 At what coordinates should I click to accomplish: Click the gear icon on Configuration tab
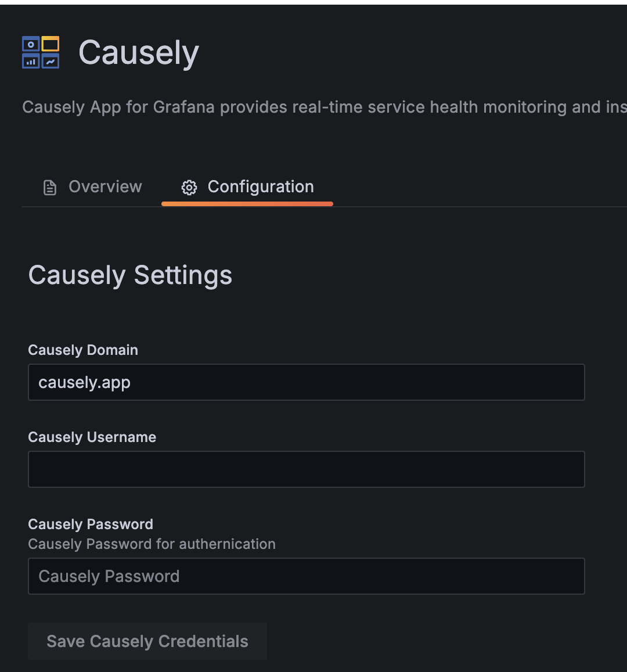pyautogui.click(x=189, y=187)
